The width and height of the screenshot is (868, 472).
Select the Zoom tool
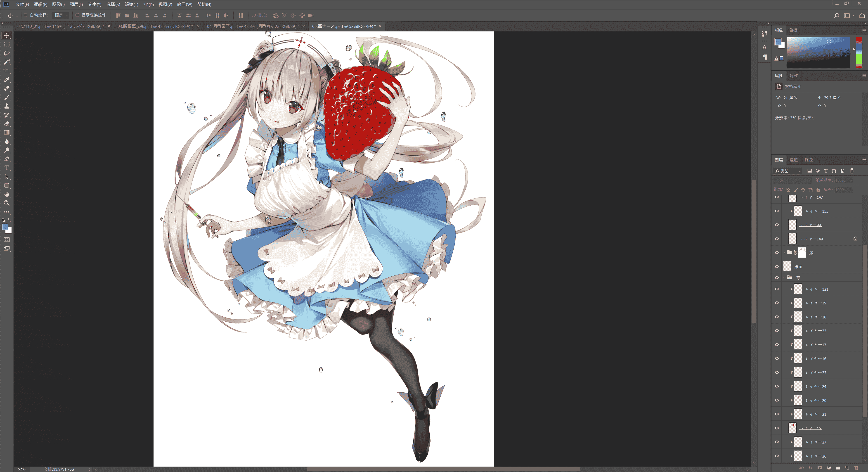tap(7, 203)
